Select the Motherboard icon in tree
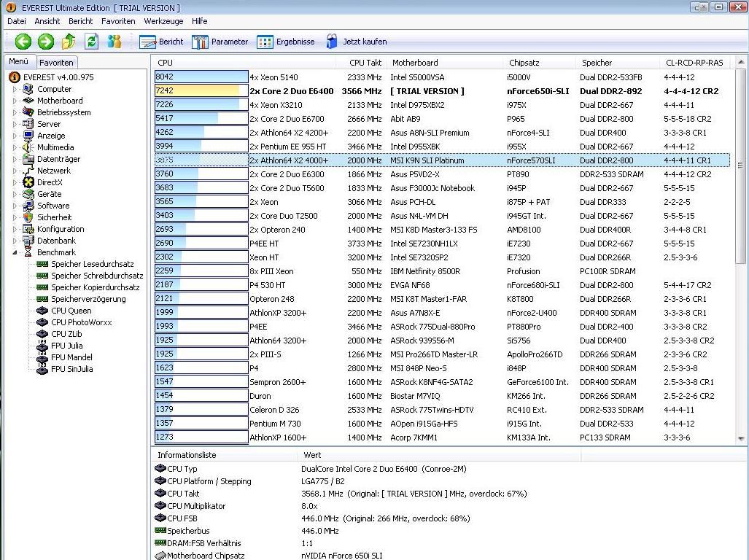This screenshot has height=560, width=749. tap(28, 101)
